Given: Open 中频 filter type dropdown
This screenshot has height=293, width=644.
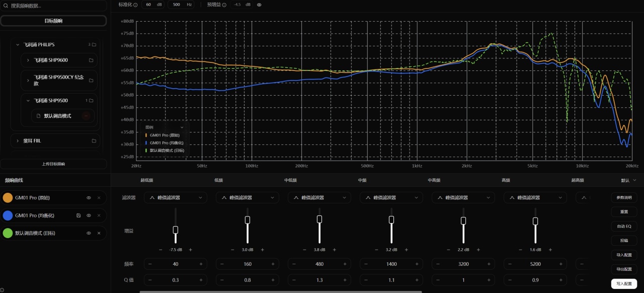Looking at the screenshot, I should click(391, 198).
